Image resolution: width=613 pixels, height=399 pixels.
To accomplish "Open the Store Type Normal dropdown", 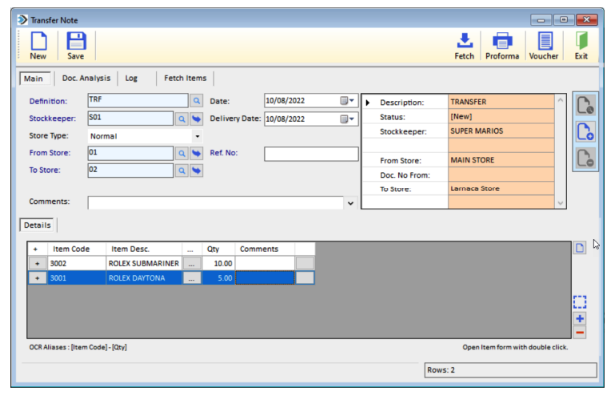I will [x=197, y=136].
